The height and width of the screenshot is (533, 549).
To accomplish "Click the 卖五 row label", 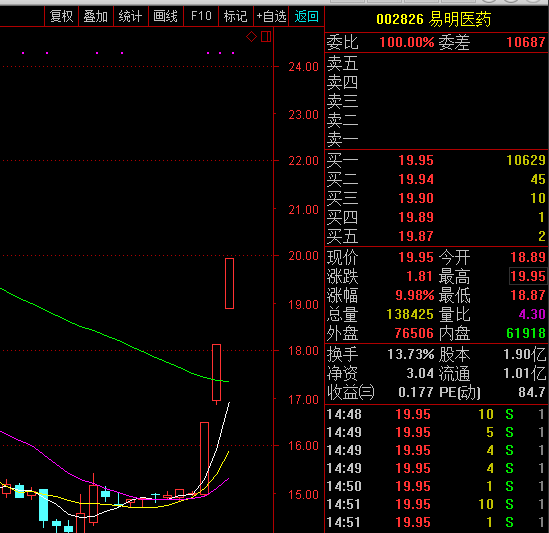I will pyautogui.click(x=342, y=64).
